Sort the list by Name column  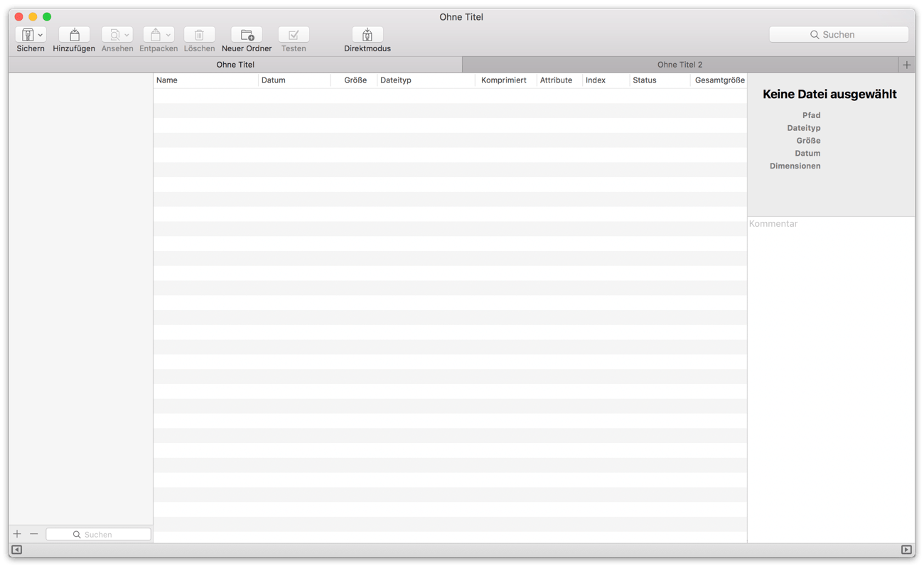tap(205, 80)
